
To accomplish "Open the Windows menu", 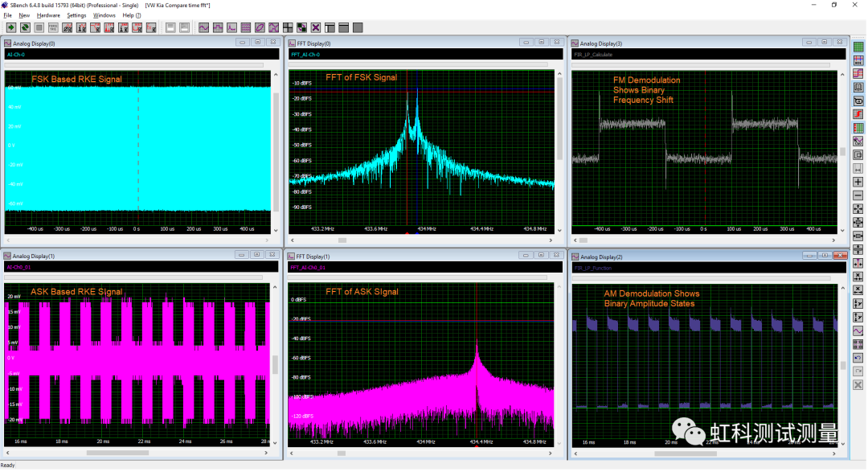I will (104, 14).
